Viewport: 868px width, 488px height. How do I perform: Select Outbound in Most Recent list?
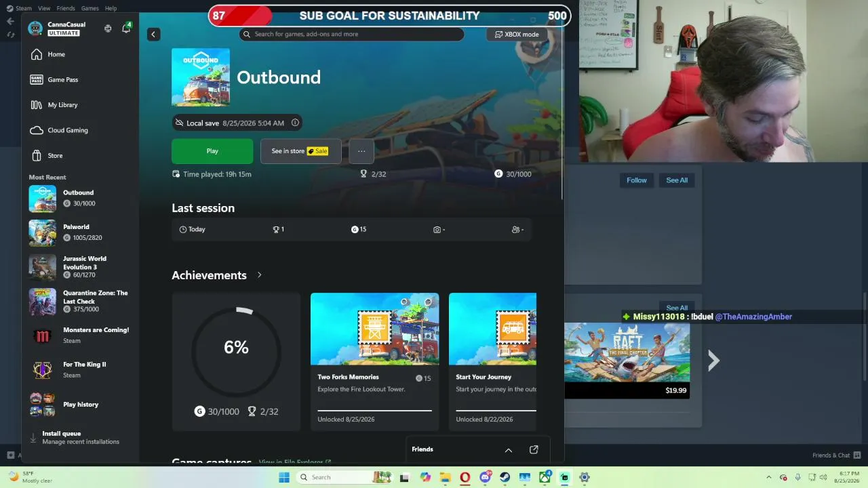[x=80, y=199]
